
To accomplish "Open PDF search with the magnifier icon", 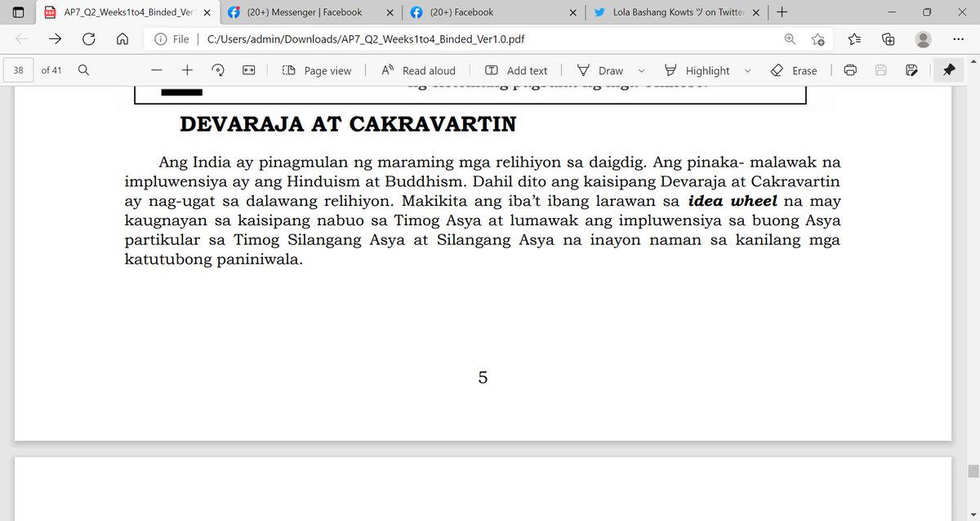I will tap(83, 70).
